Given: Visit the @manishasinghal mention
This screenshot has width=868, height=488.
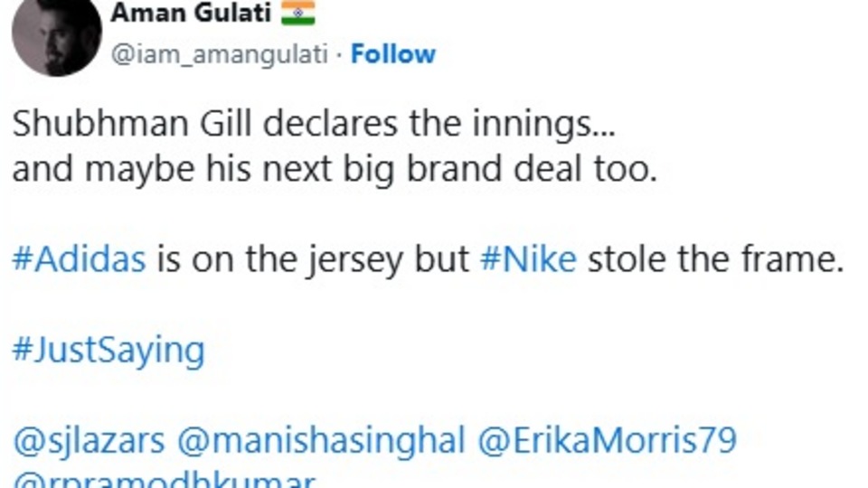Looking at the screenshot, I should tap(321, 440).
